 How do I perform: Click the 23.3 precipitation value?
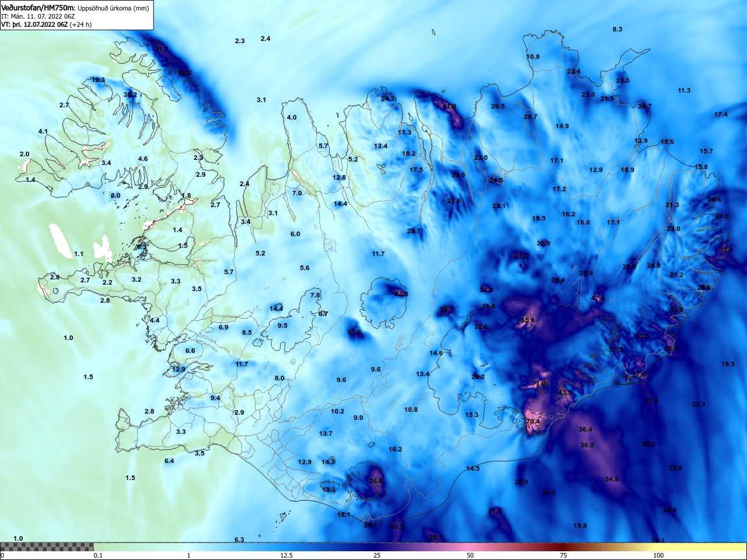click(x=699, y=404)
